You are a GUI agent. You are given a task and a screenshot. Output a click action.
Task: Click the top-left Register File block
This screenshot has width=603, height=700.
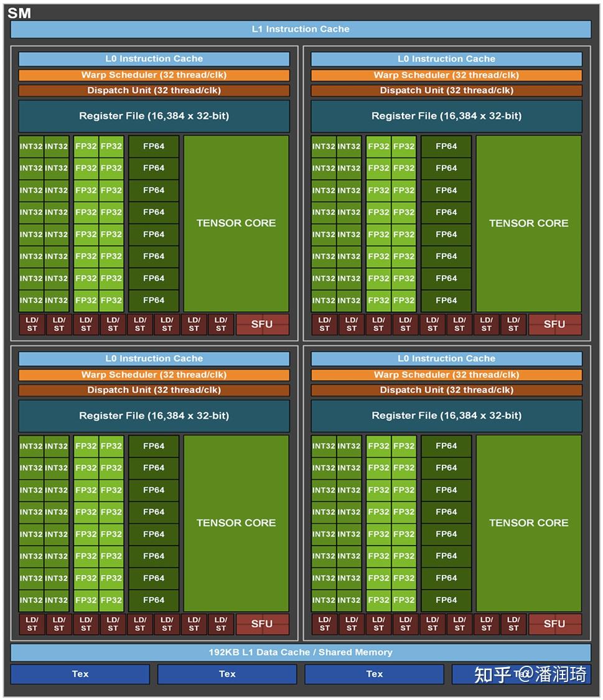point(154,116)
